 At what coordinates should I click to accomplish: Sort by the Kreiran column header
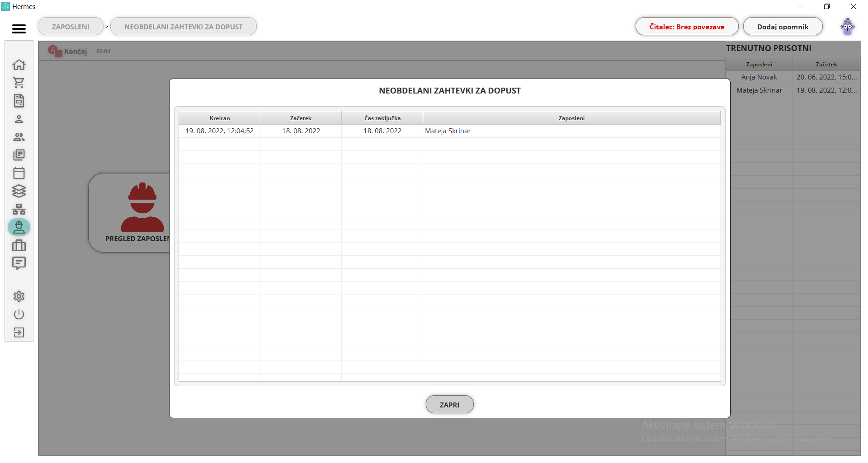pos(220,118)
